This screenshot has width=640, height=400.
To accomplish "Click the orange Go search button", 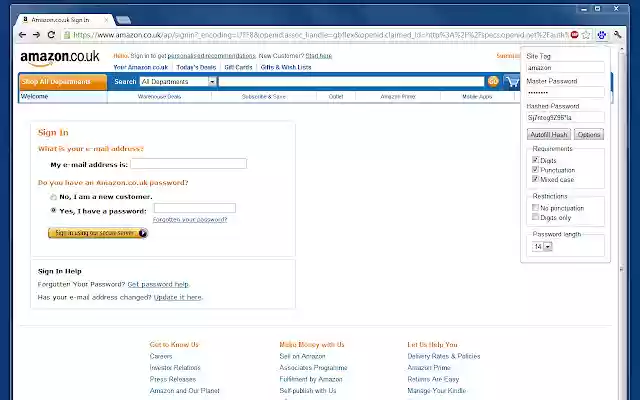I will point(493,82).
